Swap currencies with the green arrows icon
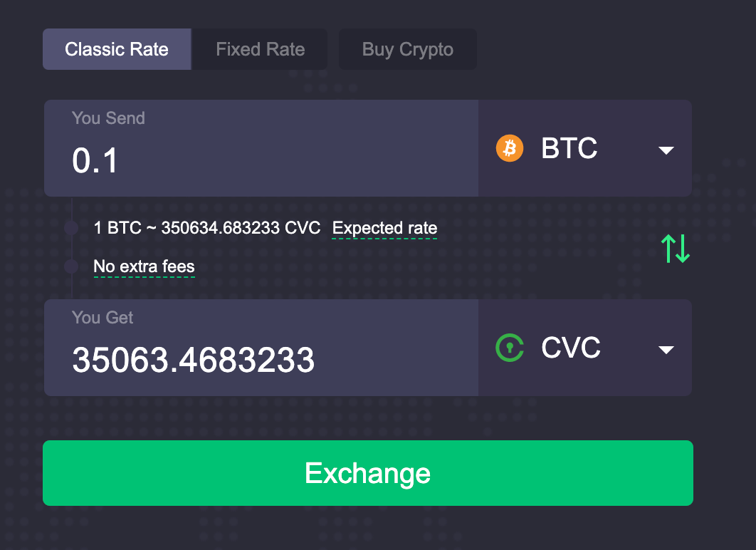 [x=676, y=249]
